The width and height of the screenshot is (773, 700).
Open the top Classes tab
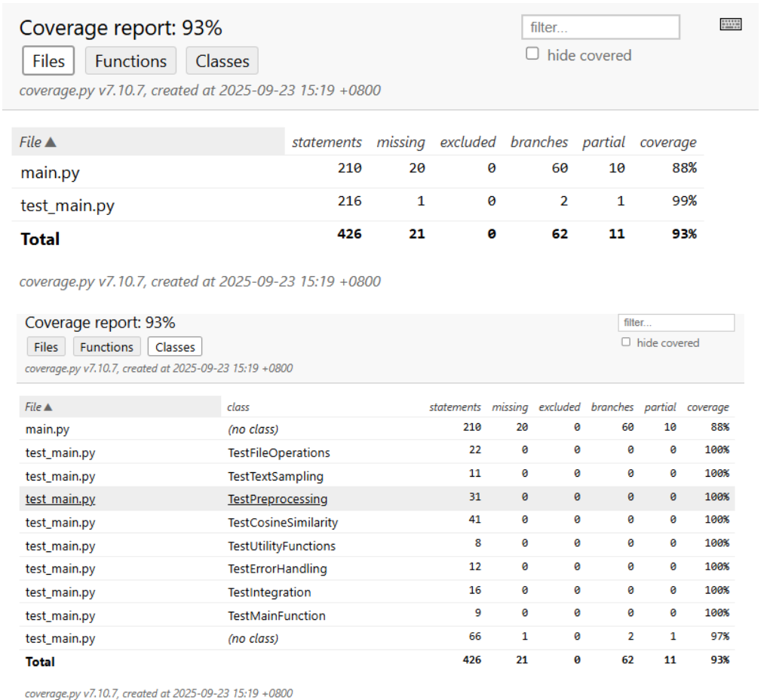pos(222,61)
